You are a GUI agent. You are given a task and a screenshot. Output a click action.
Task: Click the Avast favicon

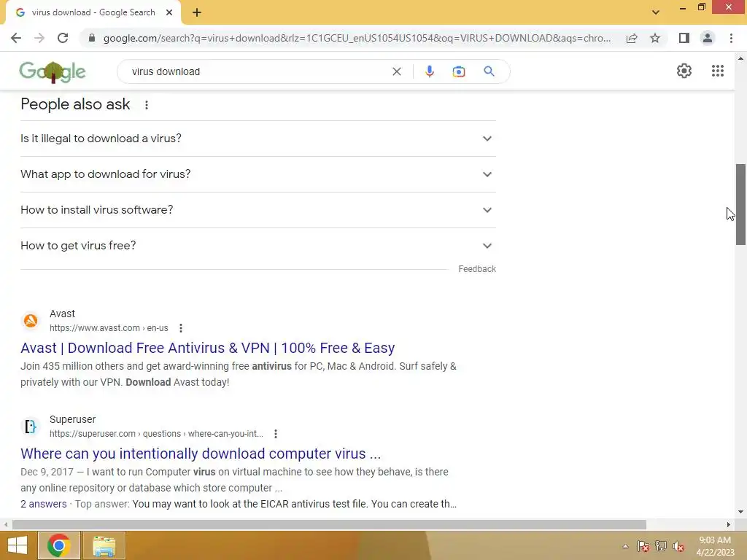(31, 321)
